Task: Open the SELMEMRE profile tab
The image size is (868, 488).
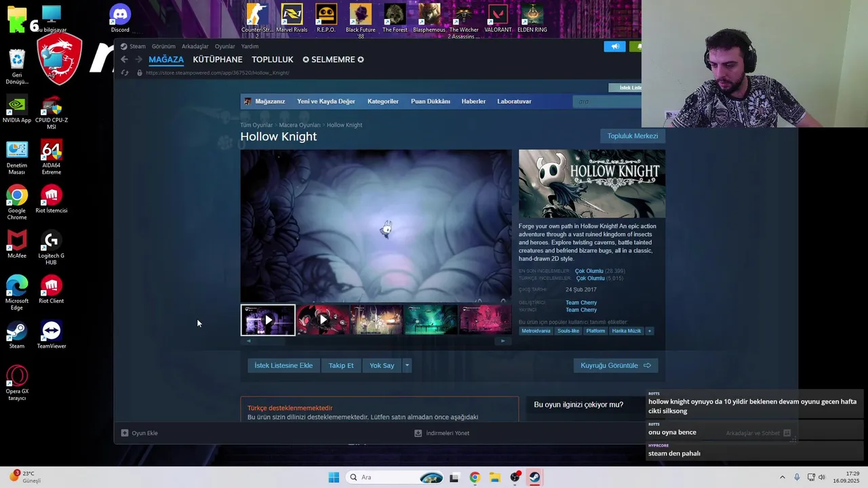Action: [x=333, y=60]
